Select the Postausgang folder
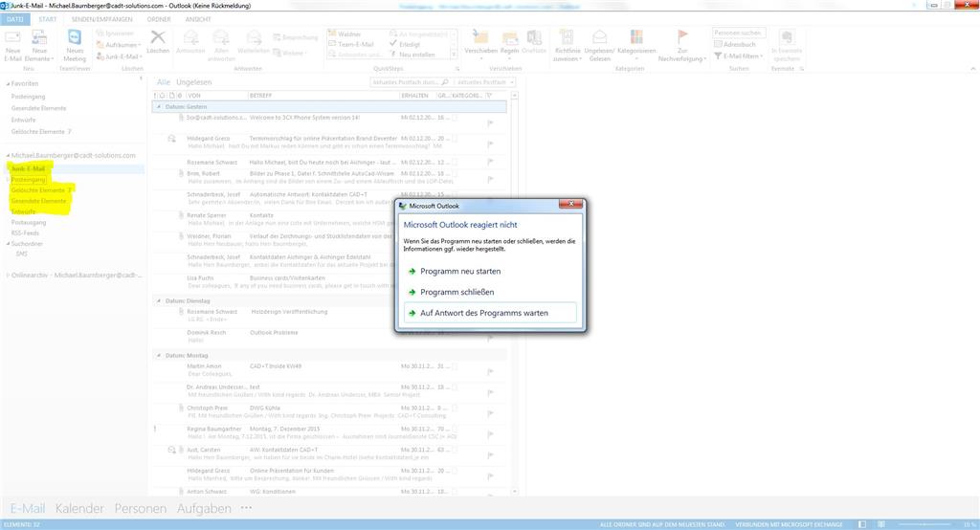The width and height of the screenshot is (980, 530). (x=29, y=223)
